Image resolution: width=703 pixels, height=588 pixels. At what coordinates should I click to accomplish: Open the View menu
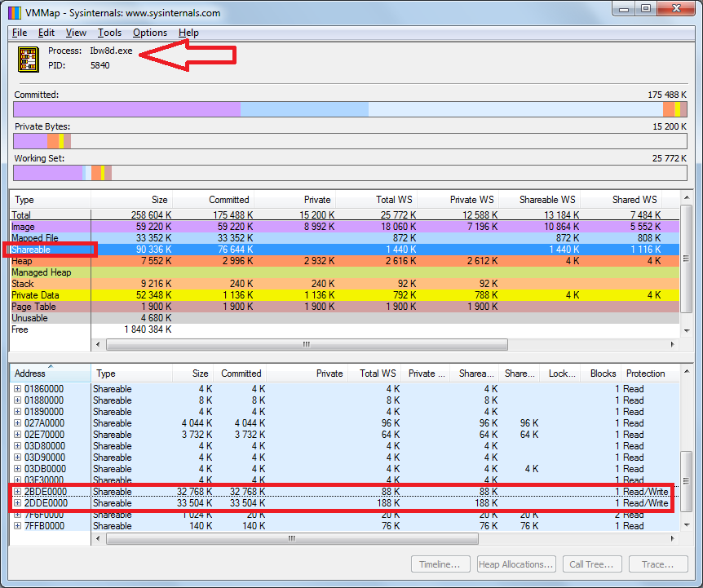pos(76,33)
